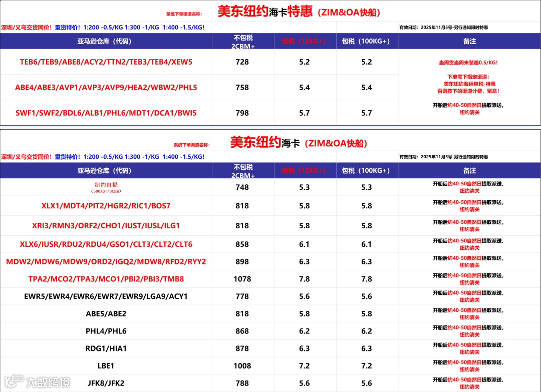
Task: Select the XLX6/IUSR/RDU2/RDU4 warehouse cell
Action: (x=106, y=244)
